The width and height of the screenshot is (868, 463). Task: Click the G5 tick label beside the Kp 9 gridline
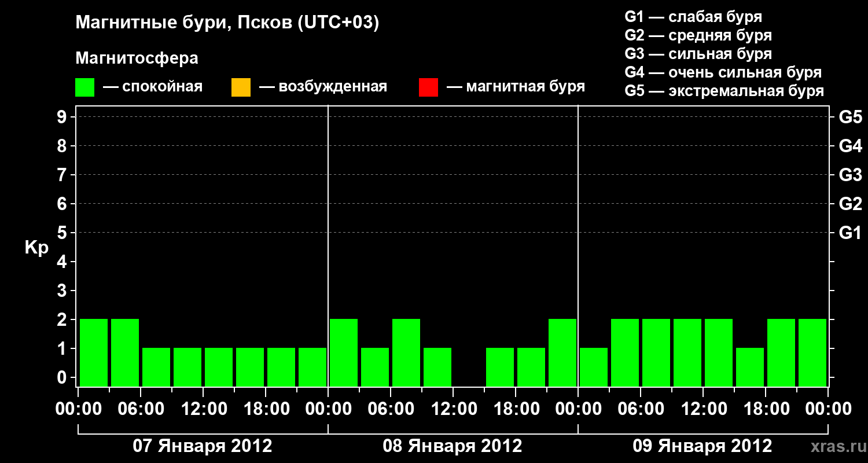(851, 117)
